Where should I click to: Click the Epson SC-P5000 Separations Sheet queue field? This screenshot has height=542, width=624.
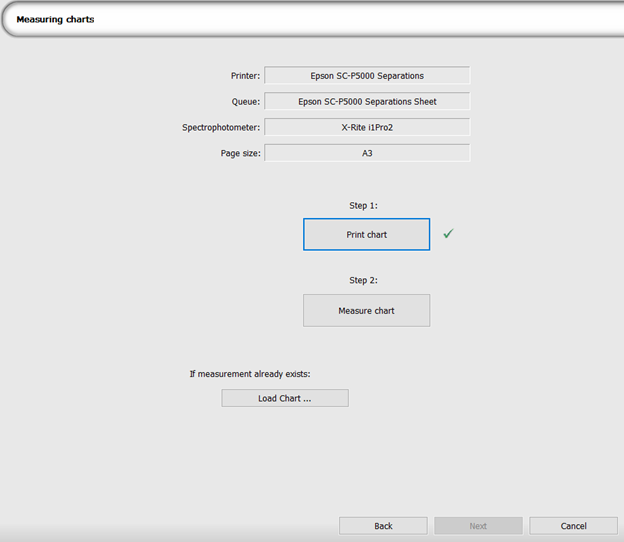[367, 101]
